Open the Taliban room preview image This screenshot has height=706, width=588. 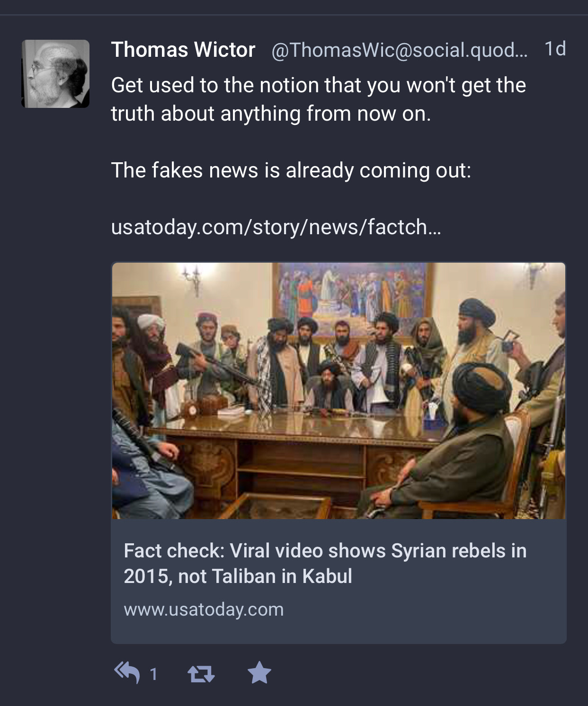(x=339, y=391)
